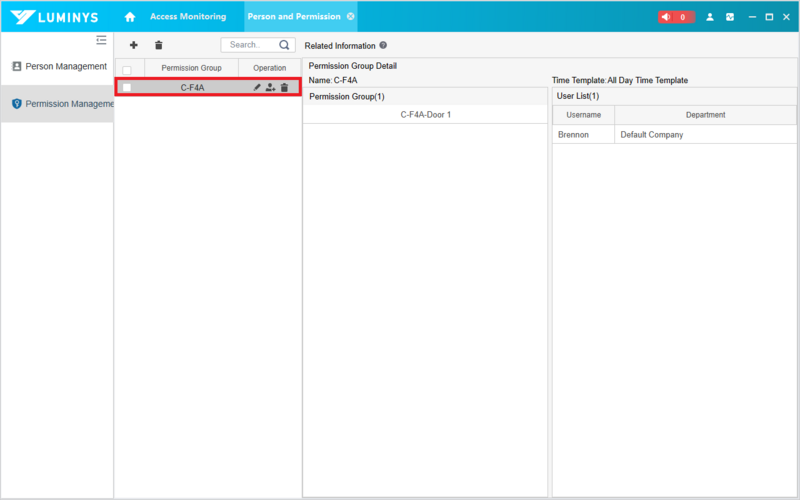Delete the C-F4A row
Image resolution: width=800 pixels, height=500 pixels.
[285, 87]
